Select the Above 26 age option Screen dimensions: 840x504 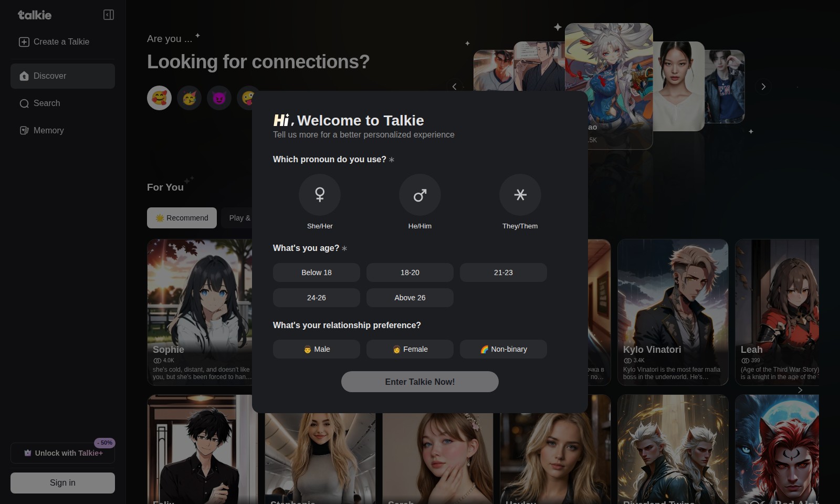(x=410, y=298)
